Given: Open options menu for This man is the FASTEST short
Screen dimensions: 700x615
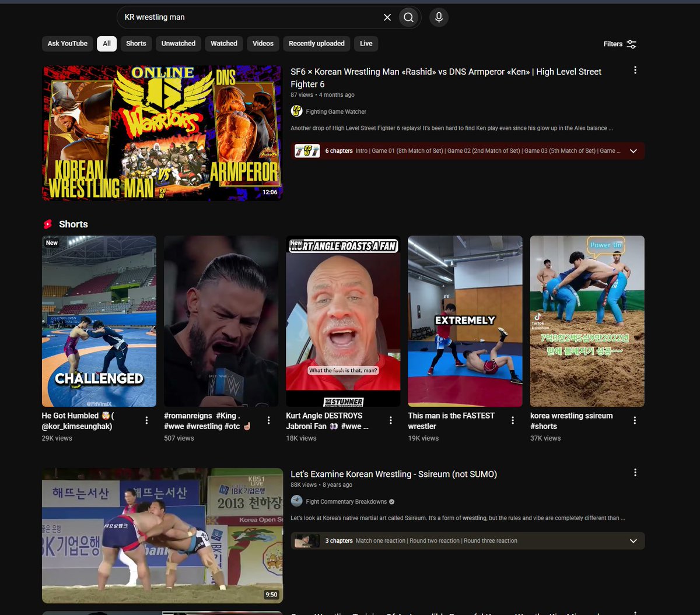Looking at the screenshot, I should tap(513, 420).
